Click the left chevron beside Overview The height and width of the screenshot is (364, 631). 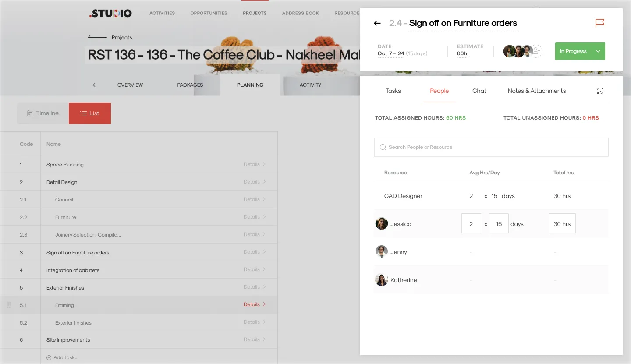point(94,85)
